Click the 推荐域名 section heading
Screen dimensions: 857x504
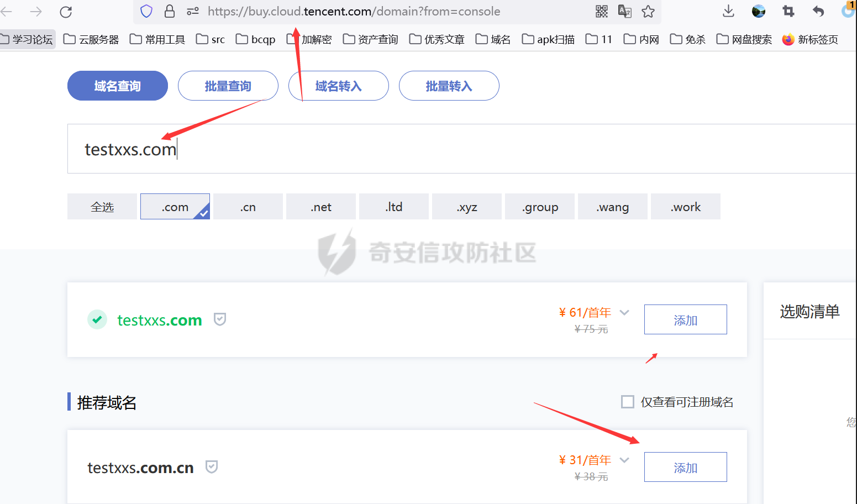107,402
